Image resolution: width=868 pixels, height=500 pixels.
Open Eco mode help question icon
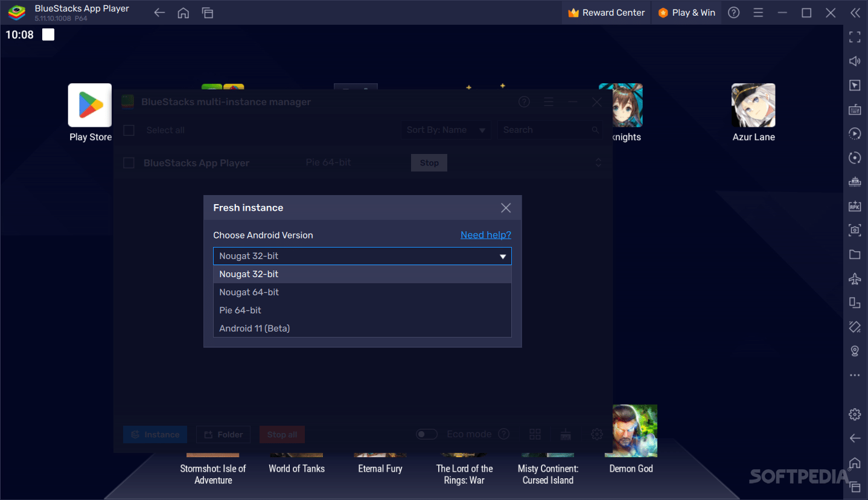pos(503,434)
